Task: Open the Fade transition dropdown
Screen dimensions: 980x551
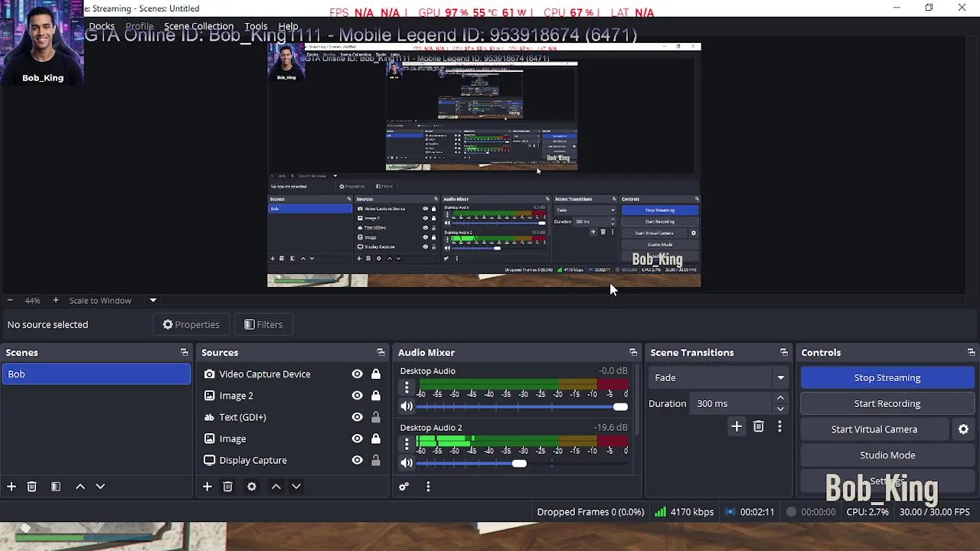Action: coord(718,377)
